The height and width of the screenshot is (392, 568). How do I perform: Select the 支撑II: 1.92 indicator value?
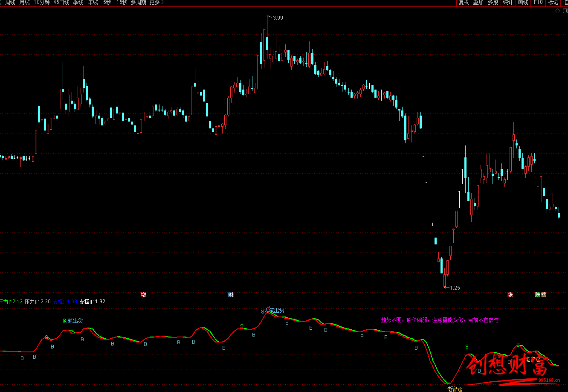(92, 302)
